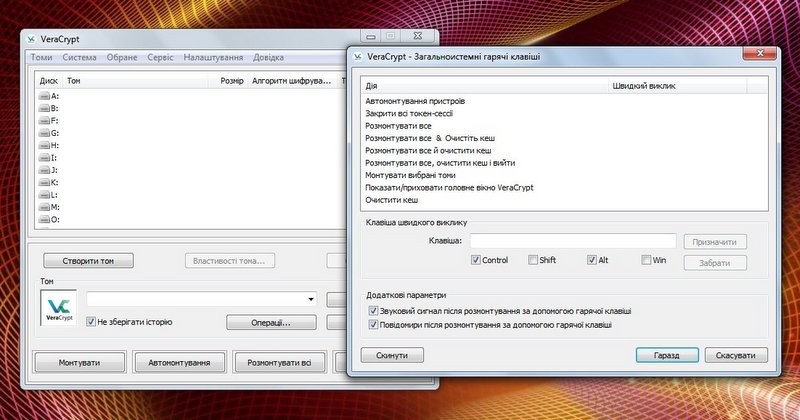Image resolution: width=800 pixels, height=420 pixels.
Task: Toggle the Win modifier checkbox
Action: point(646,260)
